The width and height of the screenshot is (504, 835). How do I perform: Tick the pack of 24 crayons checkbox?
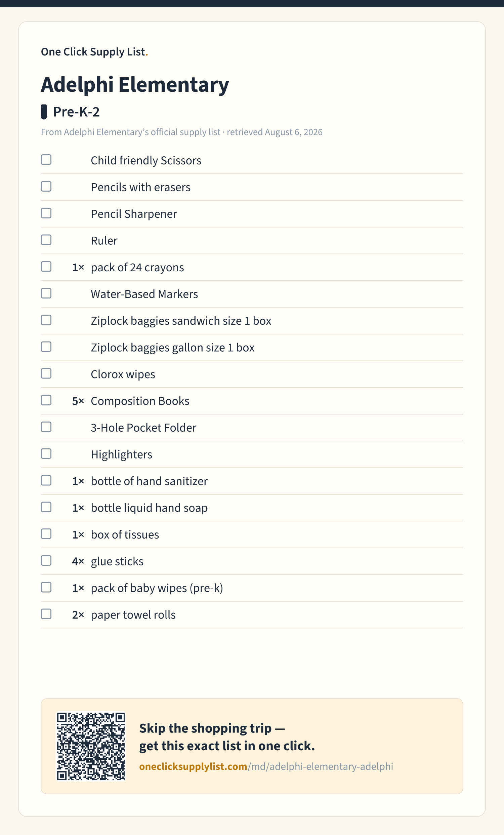point(46,267)
